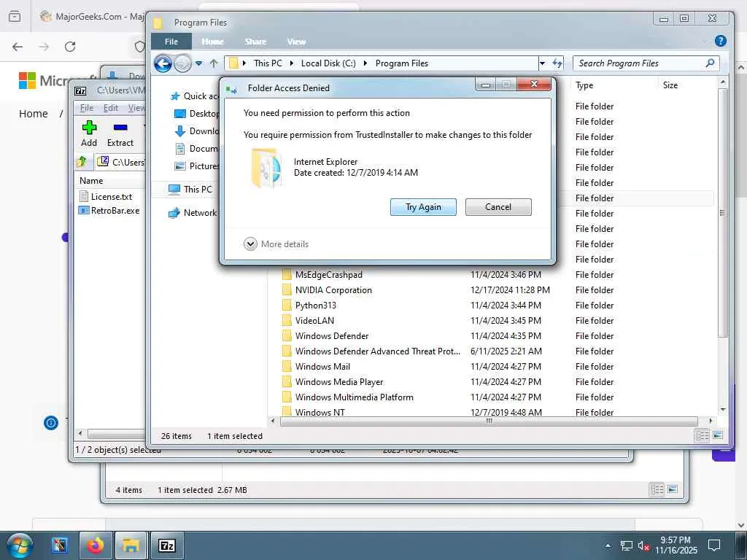Screen dimensions: 747x560
Task: Click 7-Zip up folder arrow icon
Action: pos(82,162)
